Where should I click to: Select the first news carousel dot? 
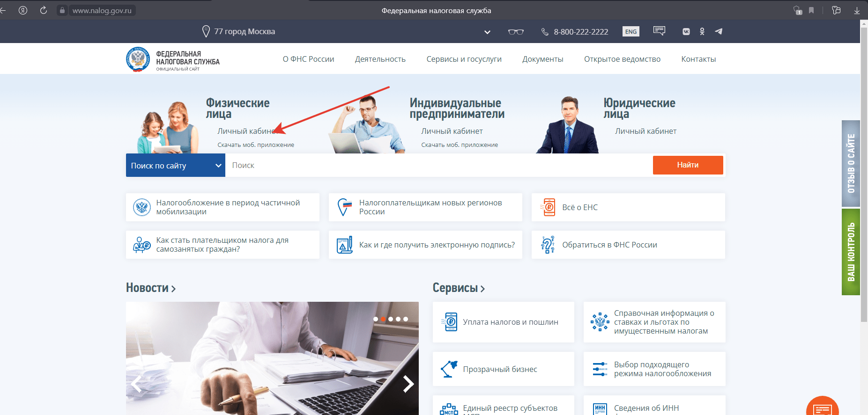(x=376, y=319)
